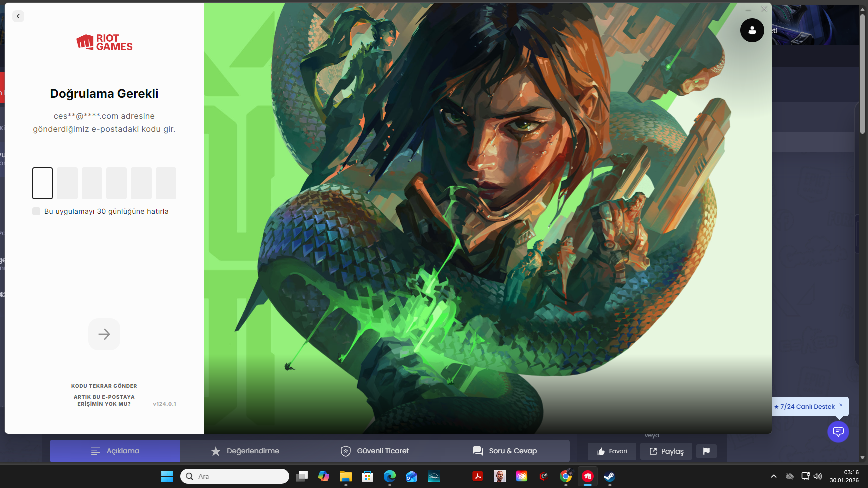
Task: Launch Microsoft Edge from the taskbar
Action: (390, 476)
